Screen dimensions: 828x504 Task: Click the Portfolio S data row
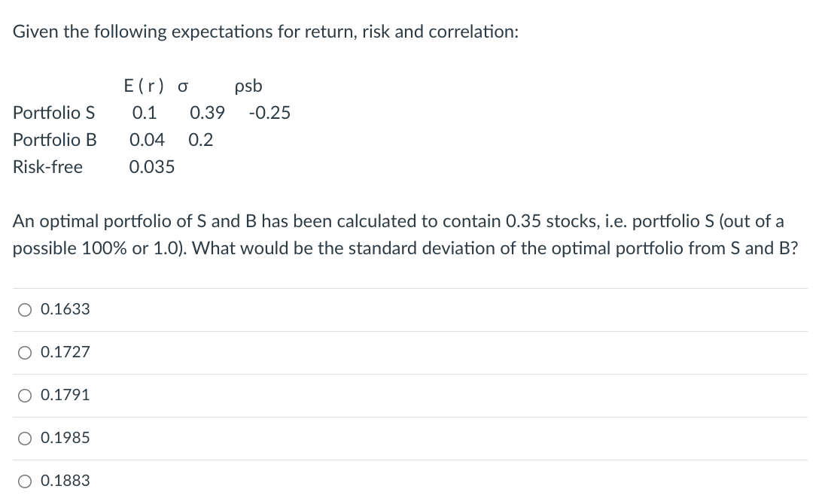151,113
